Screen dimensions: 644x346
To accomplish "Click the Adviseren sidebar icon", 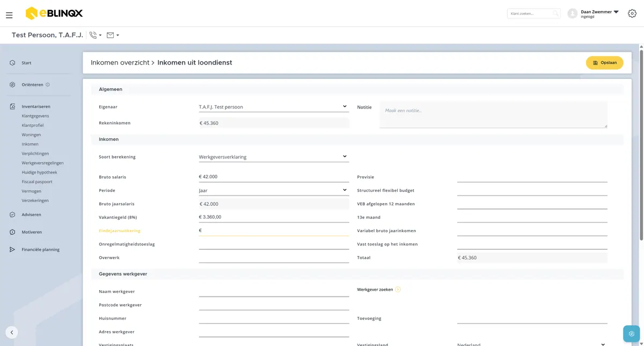I will click(12, 215).
